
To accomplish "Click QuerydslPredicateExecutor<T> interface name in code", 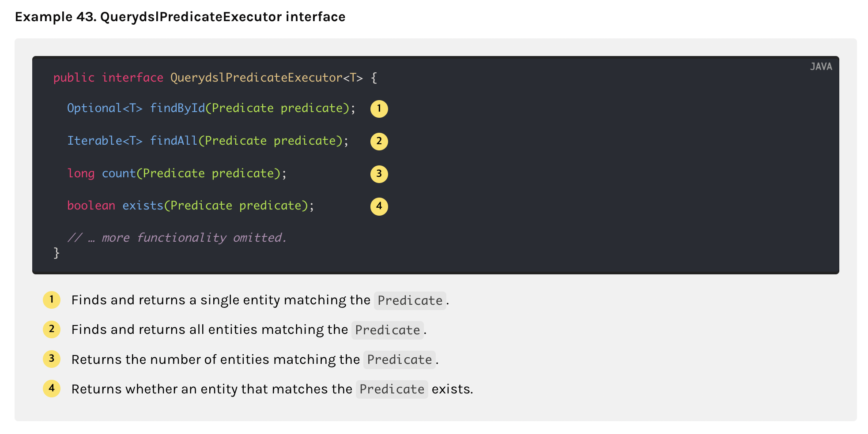I will [x=266, y=78].
